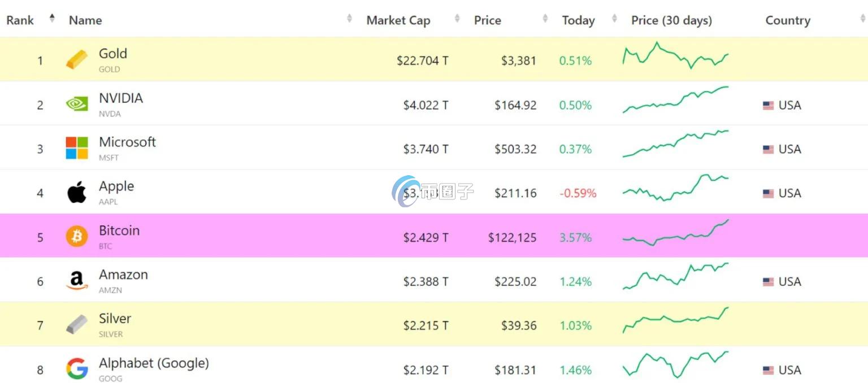868x383 pixels.
Task: Open the Bitcoin name link
Action: click(119, 230)
